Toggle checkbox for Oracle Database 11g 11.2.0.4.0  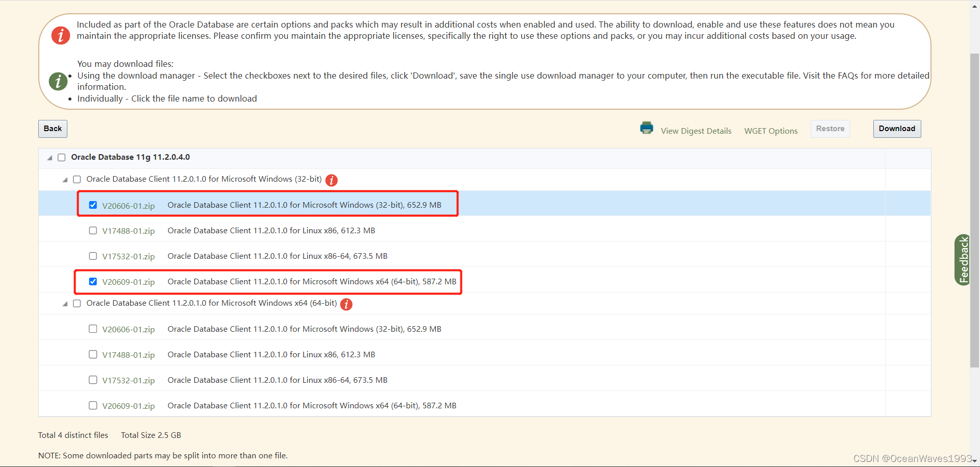click(62, 157)
